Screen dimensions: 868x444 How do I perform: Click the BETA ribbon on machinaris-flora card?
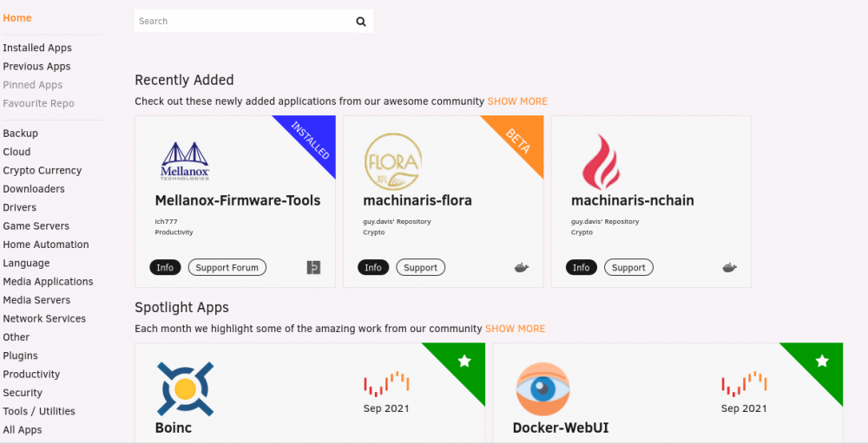(x=519, y=140)
